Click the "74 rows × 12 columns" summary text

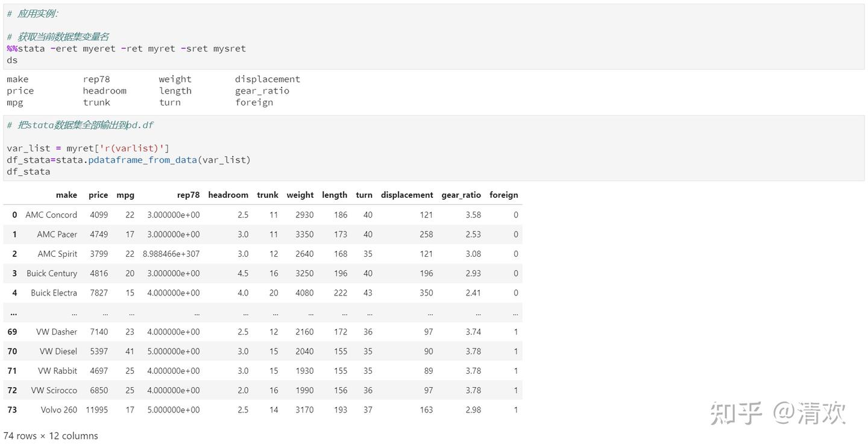click(51, 436)
